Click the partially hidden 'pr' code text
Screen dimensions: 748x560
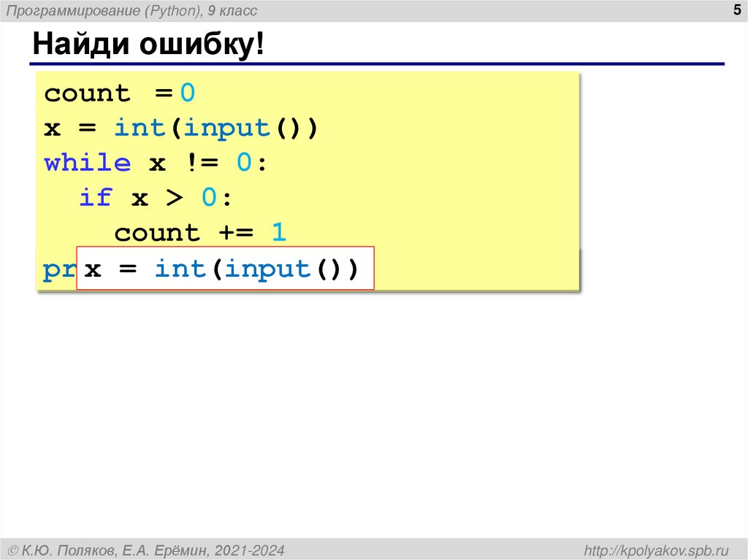tap(59, 270)
